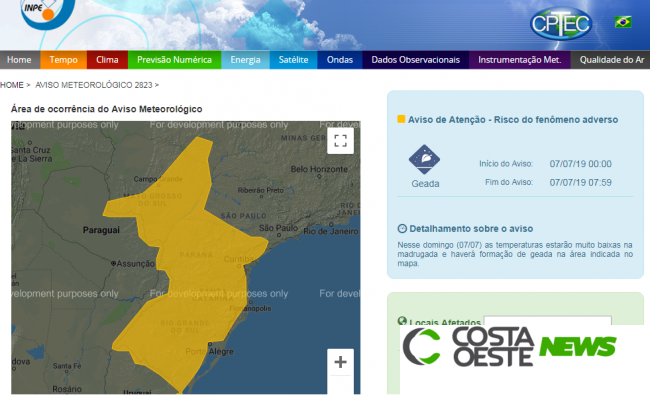Open the Dados Observacionais menu
Image resolution: width=650 pixels, height=395 pixels.
point(416,60)
